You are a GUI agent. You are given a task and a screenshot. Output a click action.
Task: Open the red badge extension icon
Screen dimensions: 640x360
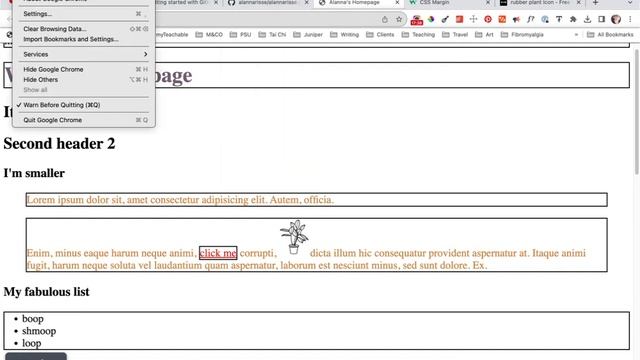coord(417,20)
